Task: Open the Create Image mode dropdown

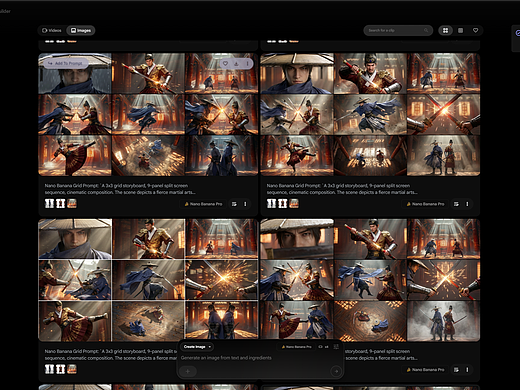Action: click(x=197, y=347)
